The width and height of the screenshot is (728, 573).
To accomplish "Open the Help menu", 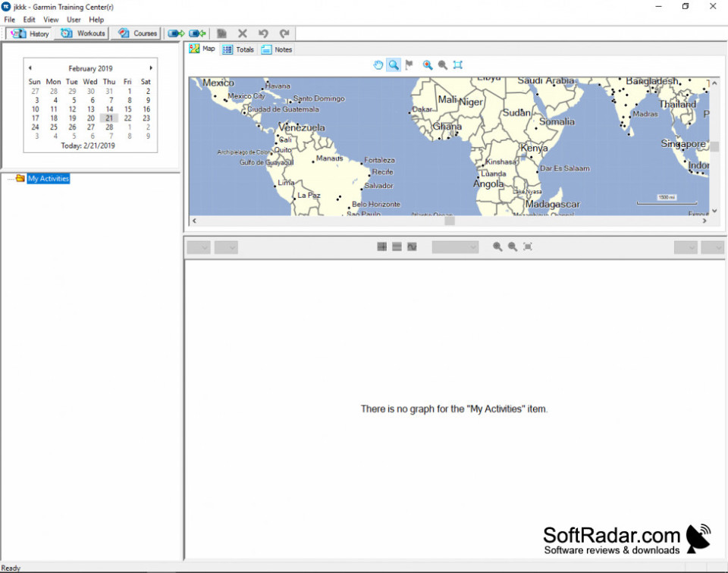I will 96,20.
